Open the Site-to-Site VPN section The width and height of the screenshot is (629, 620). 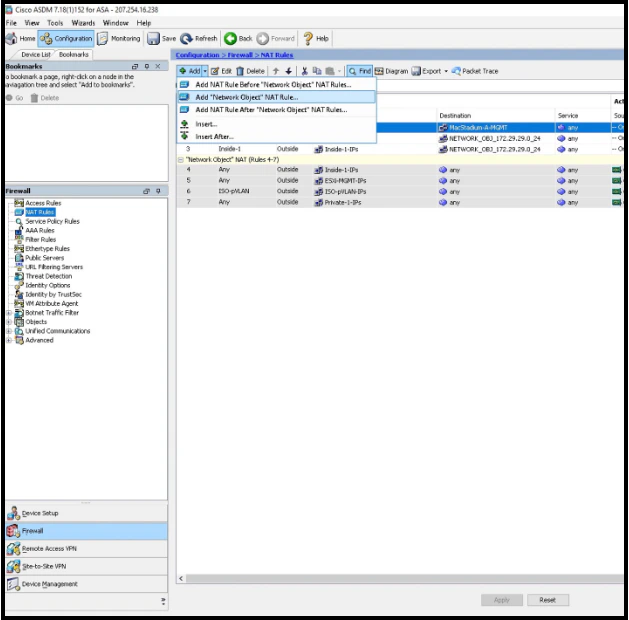(87, 566)
